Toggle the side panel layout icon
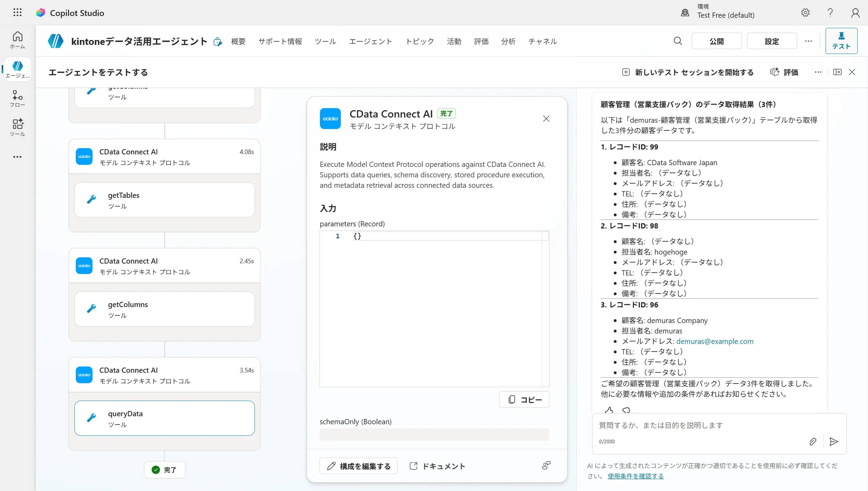This screenshot has width=868, height=491. (x=837, y=72)
